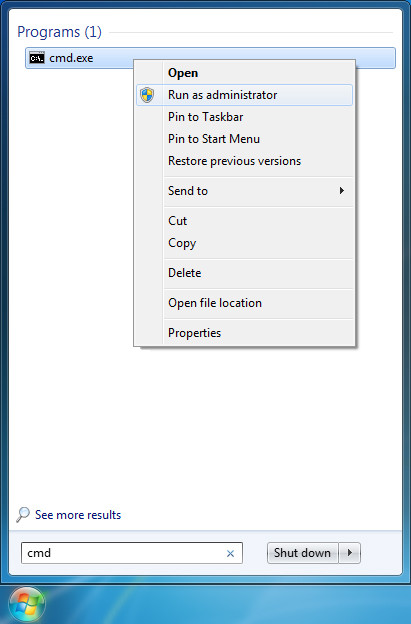Click the Shut down button
Image resolution: width=411 pixels, height=624 pixels.
click(x=303, y=553)
